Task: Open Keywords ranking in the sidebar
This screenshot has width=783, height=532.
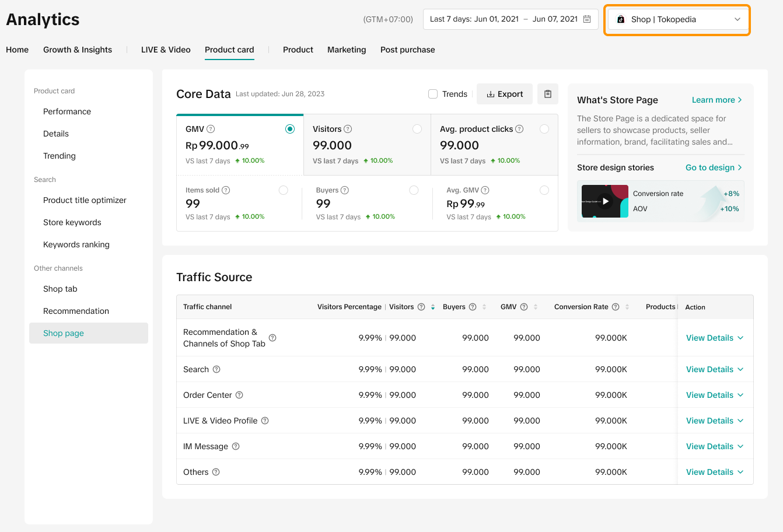Action: 76,244
